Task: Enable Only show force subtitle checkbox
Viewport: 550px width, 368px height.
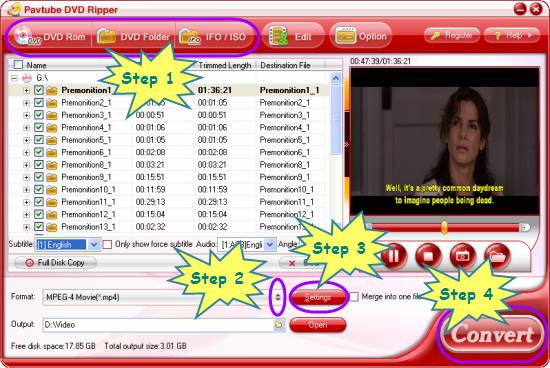Action: coord(107,244)
